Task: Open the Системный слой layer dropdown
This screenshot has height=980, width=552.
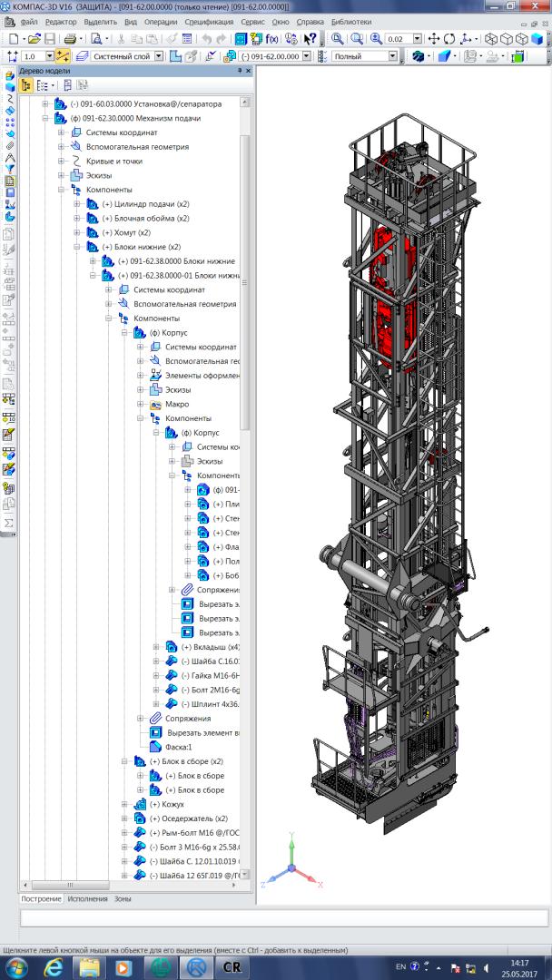Action: pyautogui.click(x=159, y=56)
